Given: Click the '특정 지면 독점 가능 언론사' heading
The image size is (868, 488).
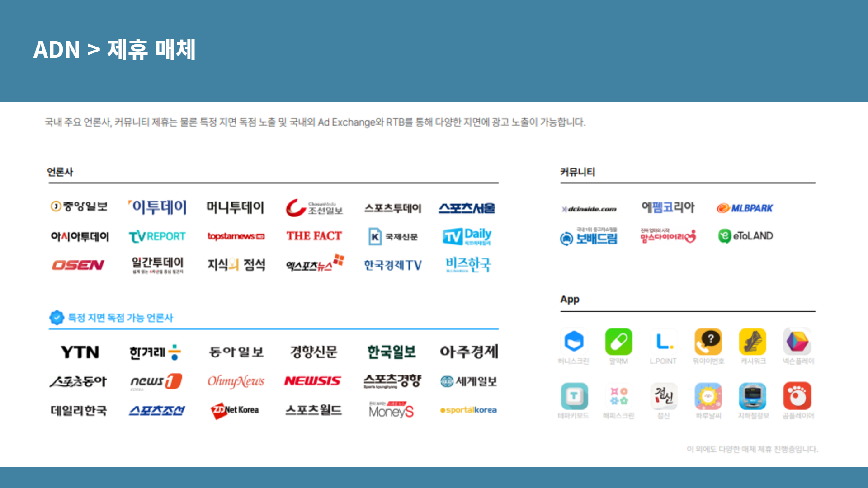Looking at the screenshot, I should coord(120,318).
